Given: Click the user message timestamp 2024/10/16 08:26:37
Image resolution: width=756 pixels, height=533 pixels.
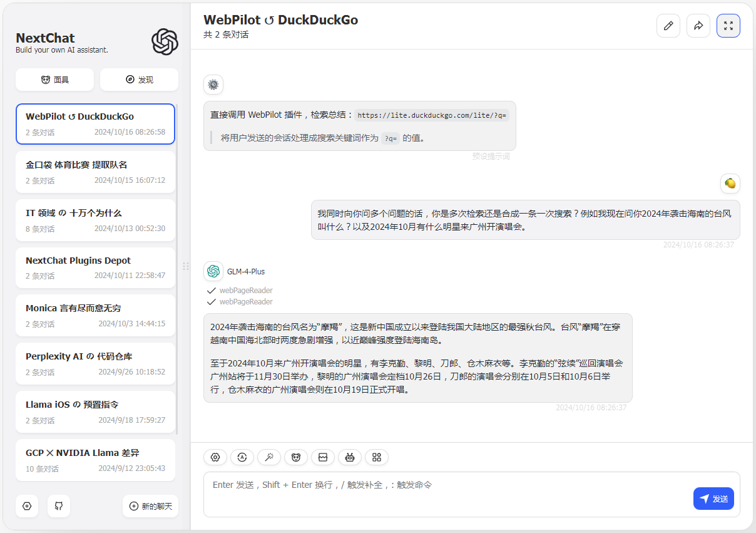Looking at the screenshot, I should coord(698,245).
